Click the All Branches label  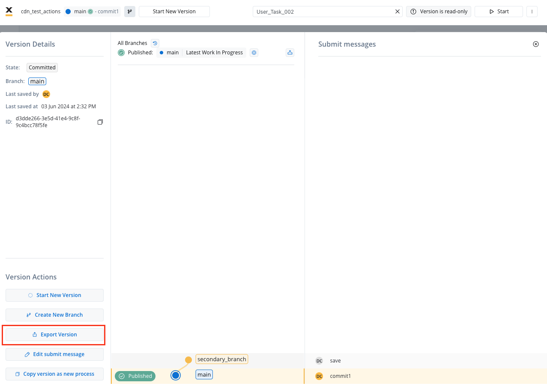click(132, 43)
